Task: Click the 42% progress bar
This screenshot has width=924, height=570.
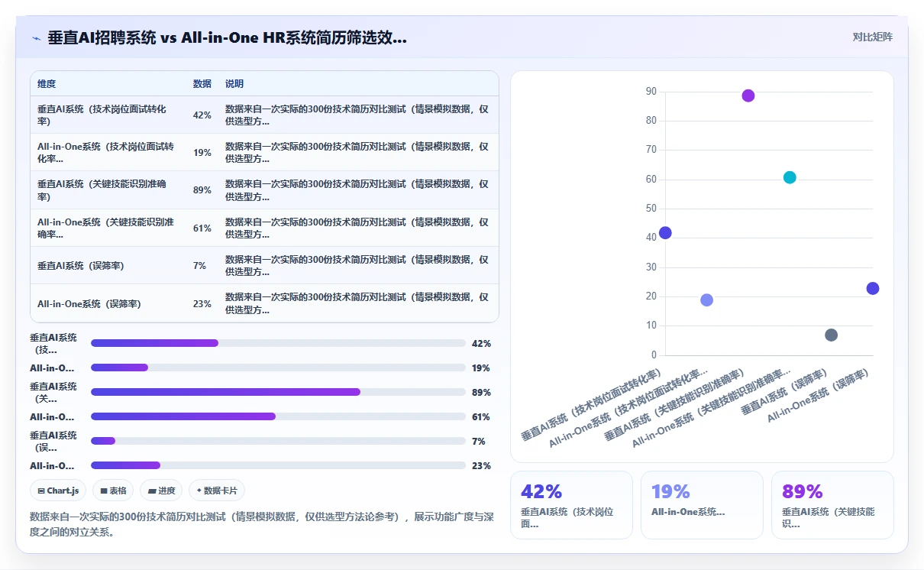Action: (278, 343)
